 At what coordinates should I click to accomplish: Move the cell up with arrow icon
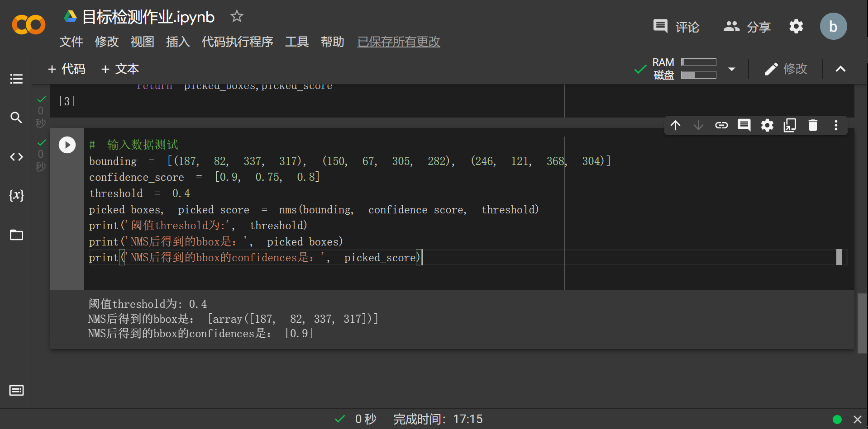675,125
